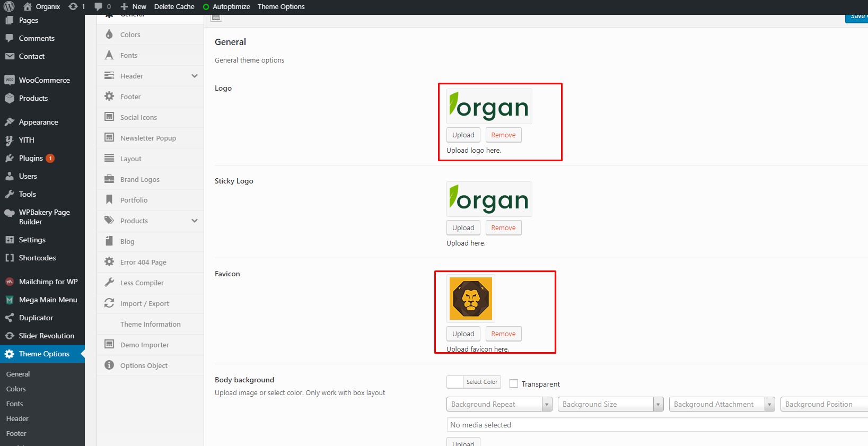Click the blue Save button
Viewport: 868px width, 446px height.
click(x=856, y=16)
